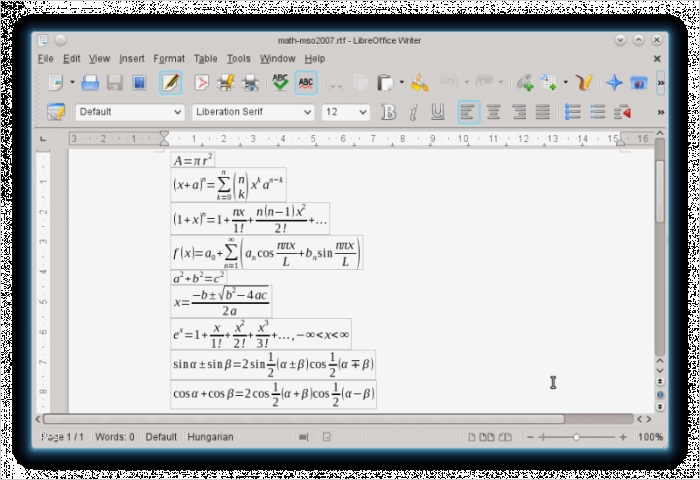Open Styles and Formatting icon
700x480 pixels.
tap(56, 112)
